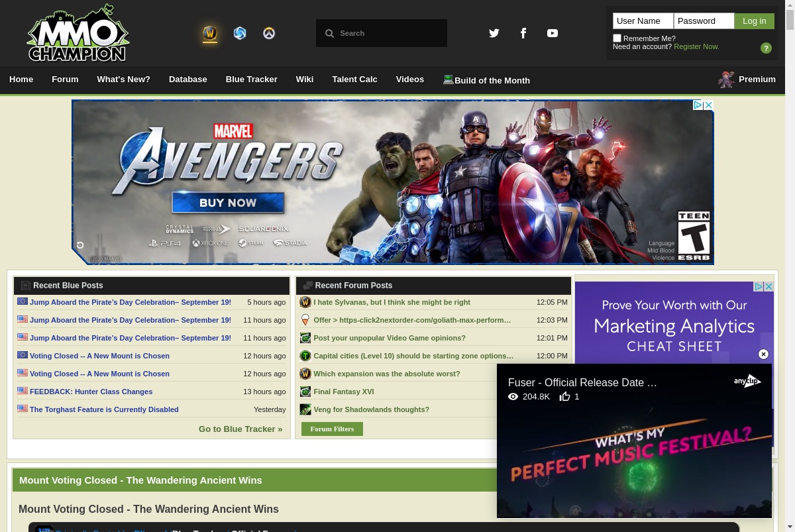The width and height of the screenshot is (795, 532).
Task: Click the icon beside Final Fantasy XVI thread
Action: point(305,392)
